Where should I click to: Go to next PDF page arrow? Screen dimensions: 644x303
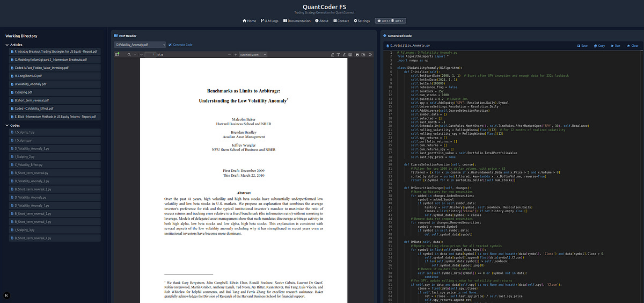click(142, 54)
